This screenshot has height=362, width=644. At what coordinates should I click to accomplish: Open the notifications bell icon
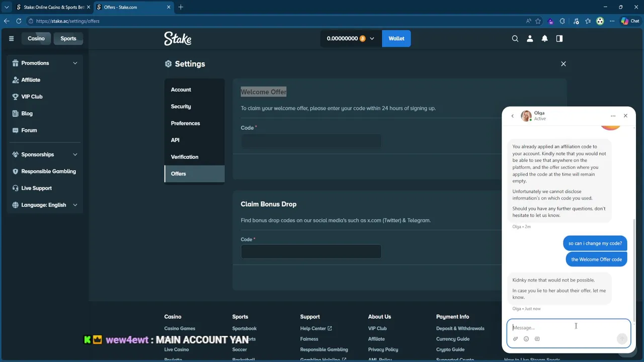pos(544,39)
